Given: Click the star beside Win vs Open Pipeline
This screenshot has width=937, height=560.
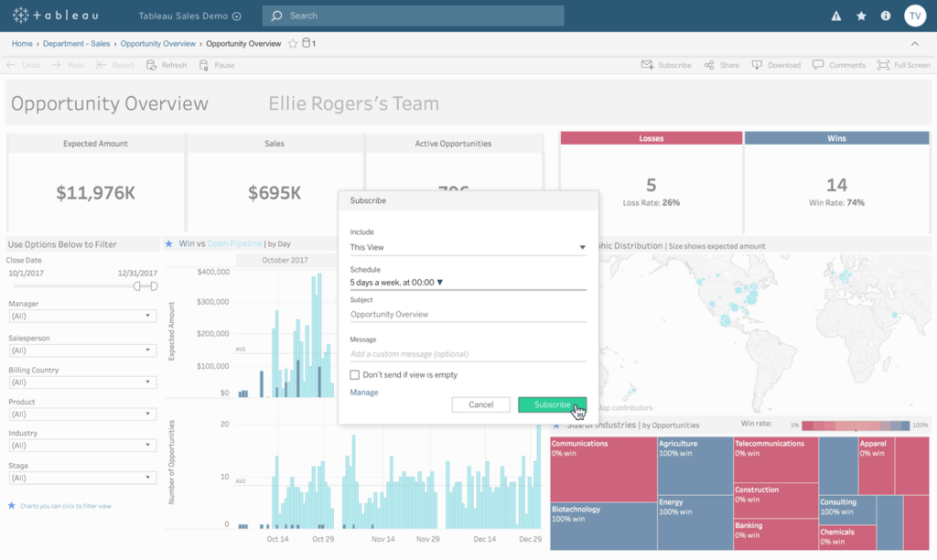Looking at the screenshot, I should click(x=169, y=243).
